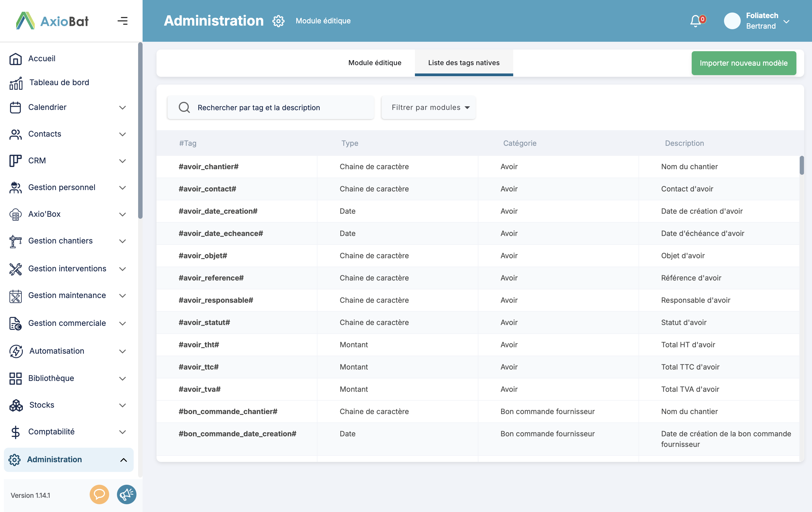Expand the Gestion commerciale chevron
Viewport: 812px width, 512px height.
tap(123, 323)
